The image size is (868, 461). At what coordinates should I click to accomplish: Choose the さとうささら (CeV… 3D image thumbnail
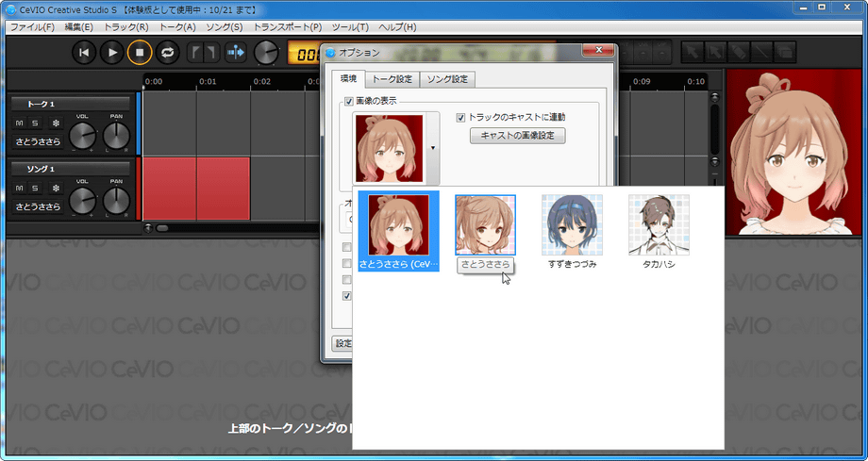[398, 231]
